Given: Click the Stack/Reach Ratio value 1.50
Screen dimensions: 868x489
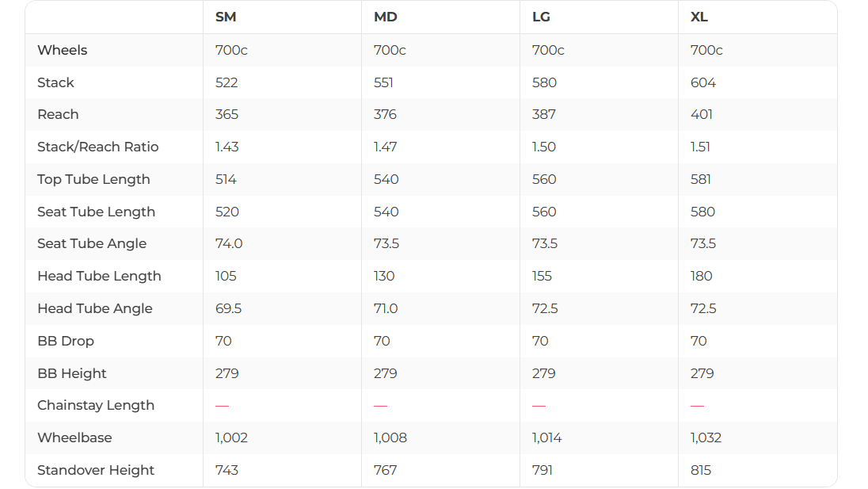Looking at the screenshot, I should 544,147.
